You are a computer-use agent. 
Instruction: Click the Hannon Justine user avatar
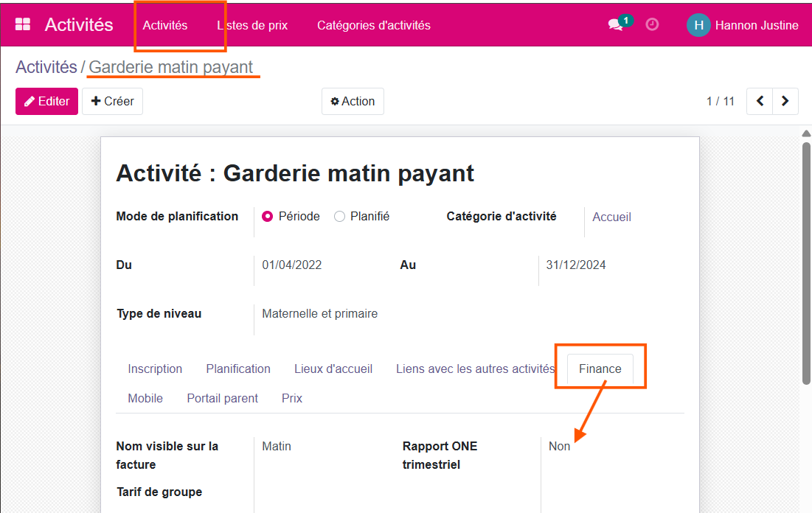pyautogui.click(x=698, y=25)
